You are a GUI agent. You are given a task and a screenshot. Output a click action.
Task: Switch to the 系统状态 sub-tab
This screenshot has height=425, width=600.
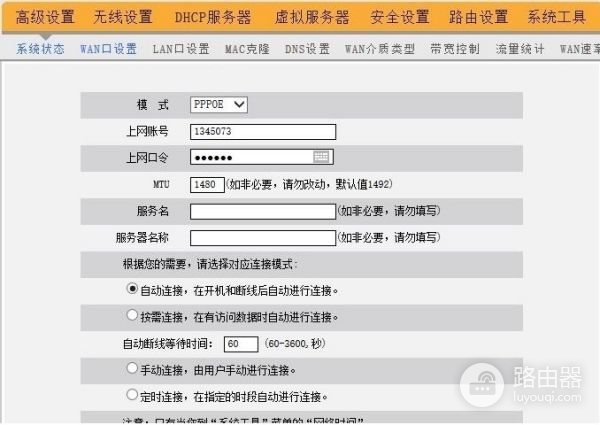(x=40, y=49)
